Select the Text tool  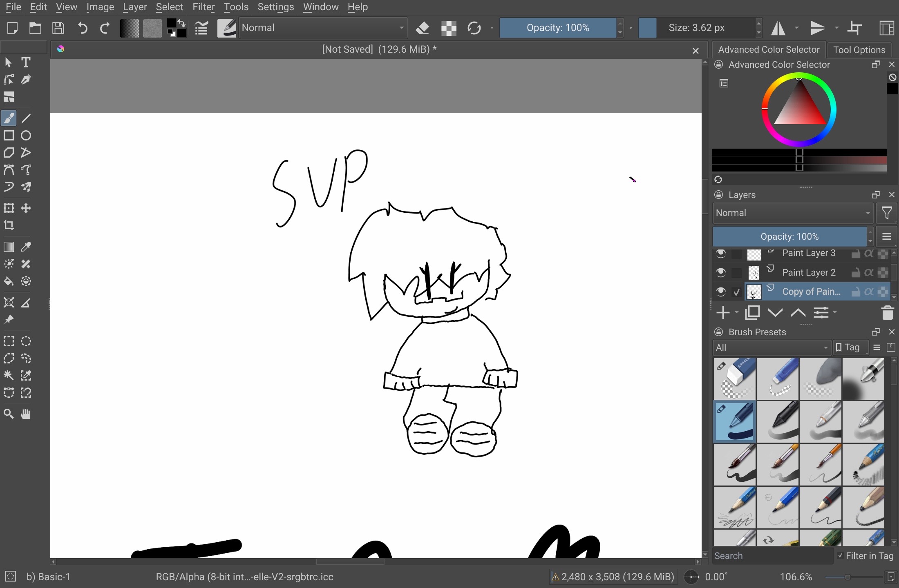coord(26,62)
